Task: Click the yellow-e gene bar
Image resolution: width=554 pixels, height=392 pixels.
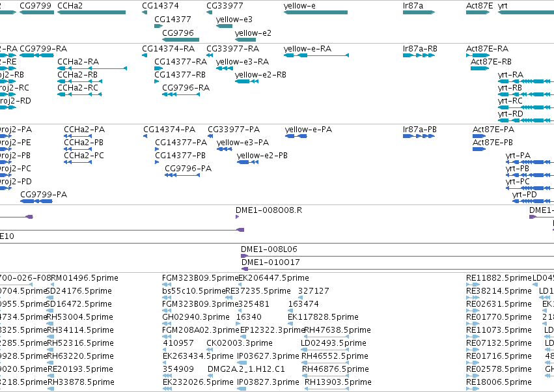Action: click(316, 12)
